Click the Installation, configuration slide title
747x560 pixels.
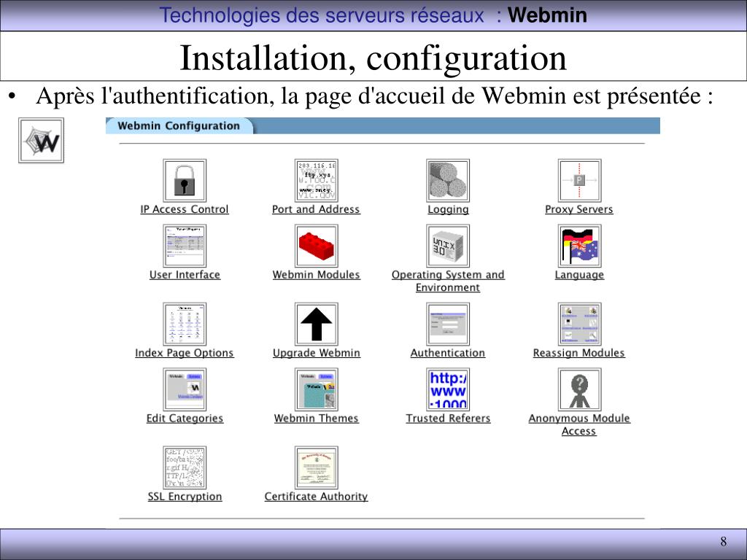pyautogui.click(x=373, y=58)
